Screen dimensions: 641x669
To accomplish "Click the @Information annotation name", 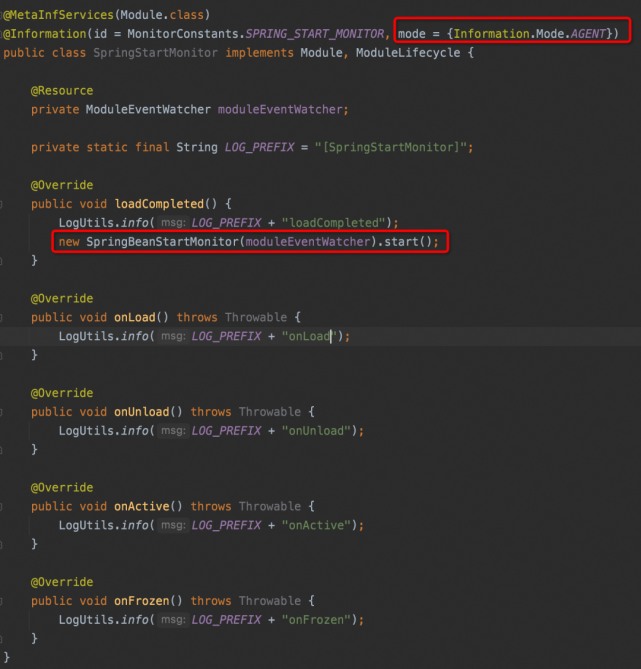I will (x=45, y=34).
